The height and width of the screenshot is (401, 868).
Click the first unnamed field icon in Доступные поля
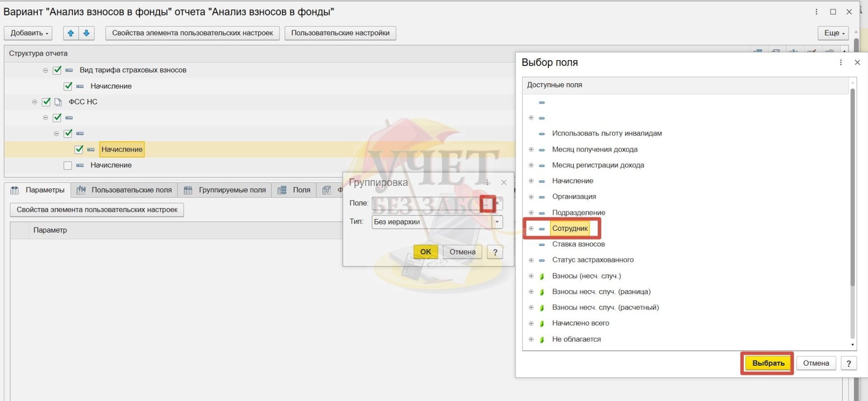542,103
